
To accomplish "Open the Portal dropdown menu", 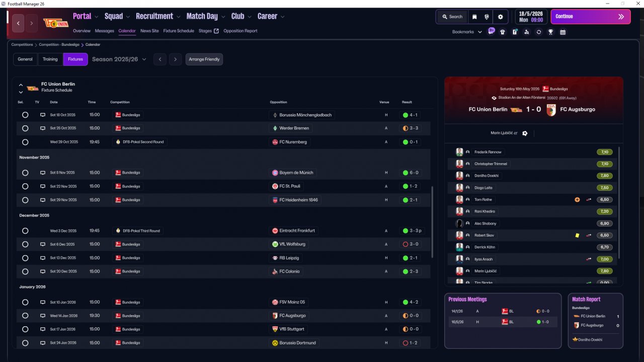I will pos(86,16).
